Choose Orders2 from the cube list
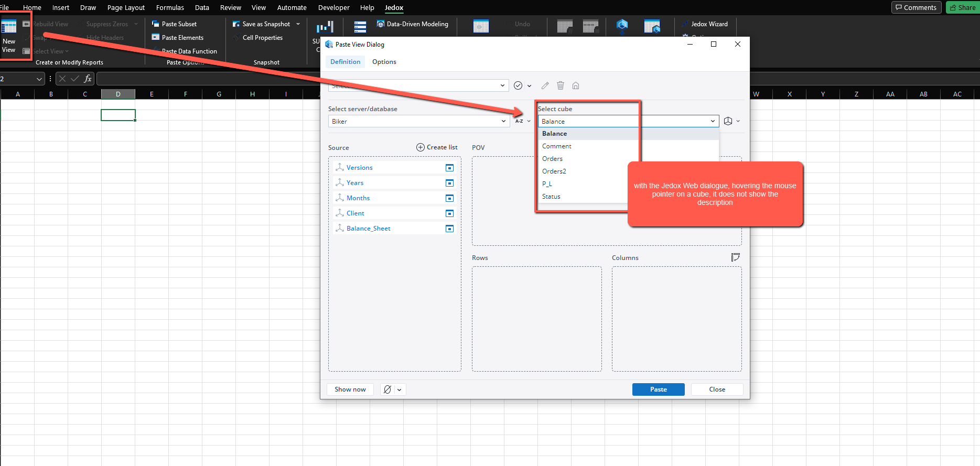Viewport: 980px width, 466px height. tap(554, 171)
